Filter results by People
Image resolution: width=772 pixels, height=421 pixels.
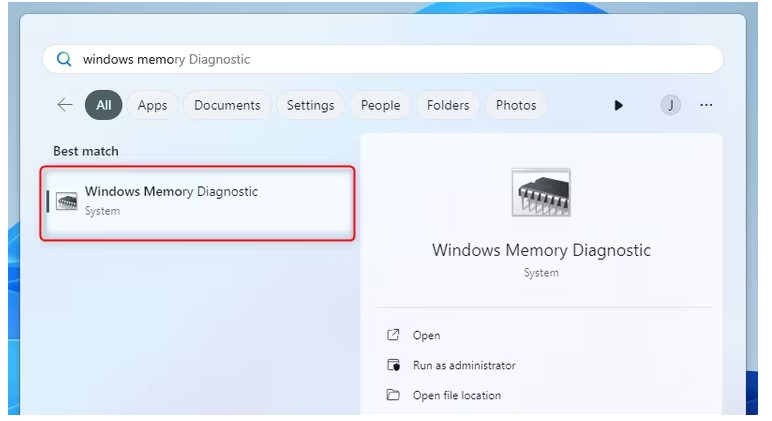380,105
